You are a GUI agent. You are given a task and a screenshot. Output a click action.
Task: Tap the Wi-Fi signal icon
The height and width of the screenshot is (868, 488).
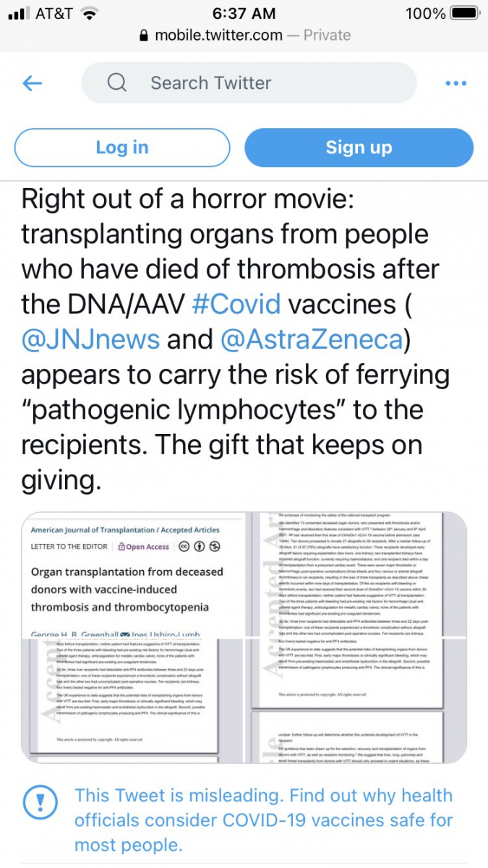(x=90, y=14)
